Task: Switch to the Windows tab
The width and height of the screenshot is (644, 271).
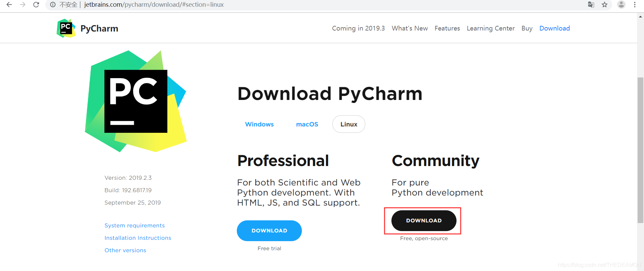Action: pyautogui.click(x=259, y=124)
